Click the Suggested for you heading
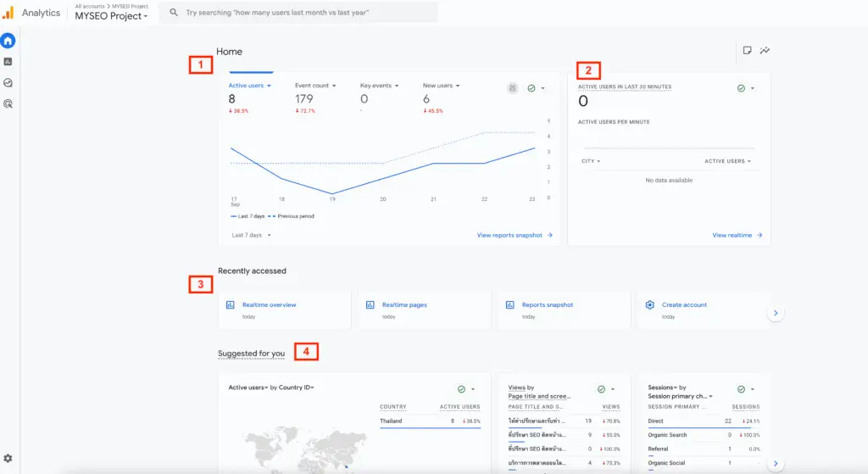Screen dimensions: 868x474 [251, 354]
